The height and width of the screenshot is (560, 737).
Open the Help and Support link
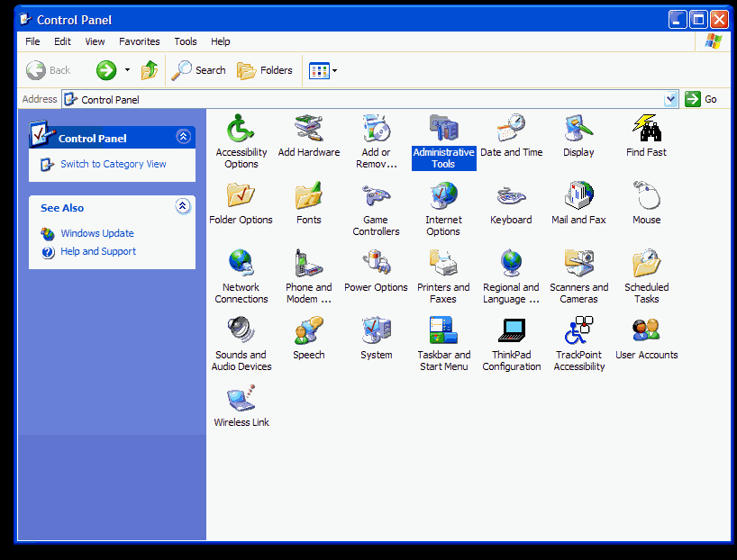98,251
